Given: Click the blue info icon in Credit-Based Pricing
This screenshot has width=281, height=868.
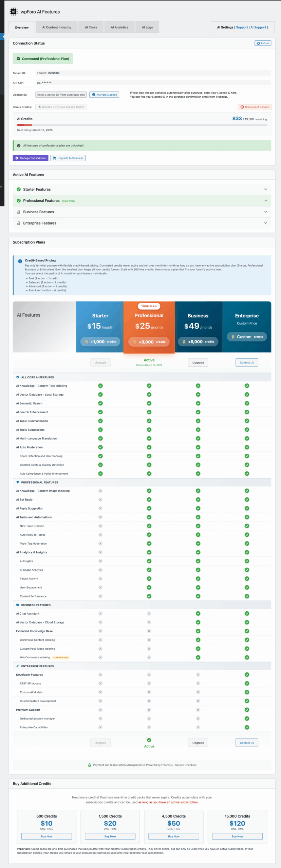Looking at the screenshot, I should pos(20,261).
